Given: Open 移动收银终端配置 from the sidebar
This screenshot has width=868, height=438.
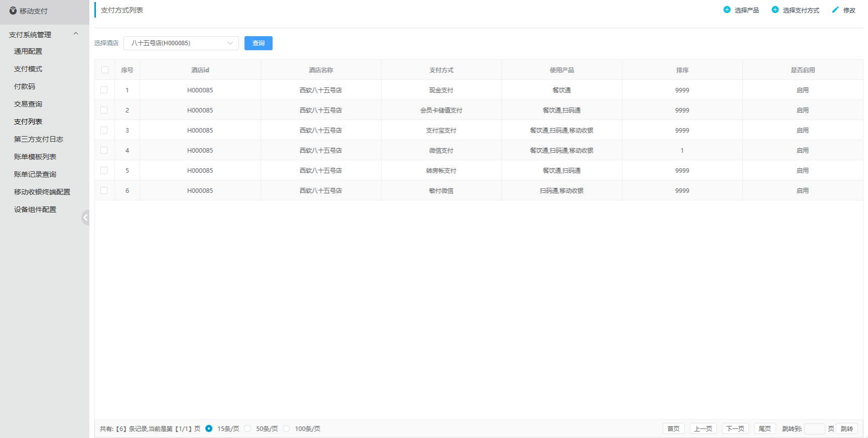Looking at the screenshot, I should pyautogui.click(x=42, y=192).
